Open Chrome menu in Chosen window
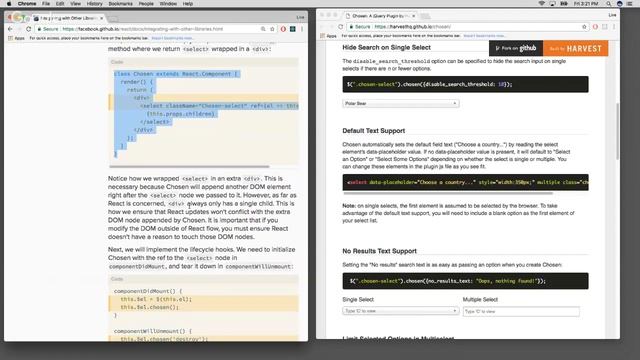640x360 pixels. [614, 27]
